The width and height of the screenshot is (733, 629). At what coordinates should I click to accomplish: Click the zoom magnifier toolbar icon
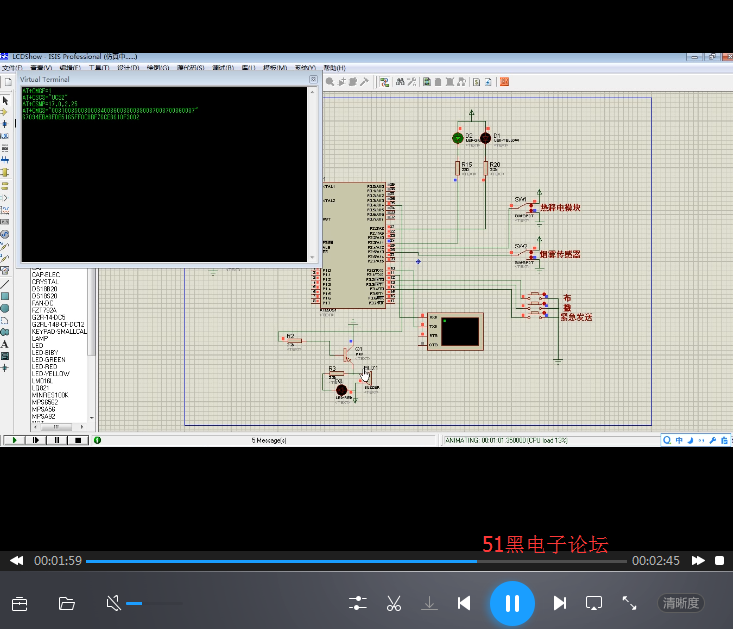click(x=330, y=82)
